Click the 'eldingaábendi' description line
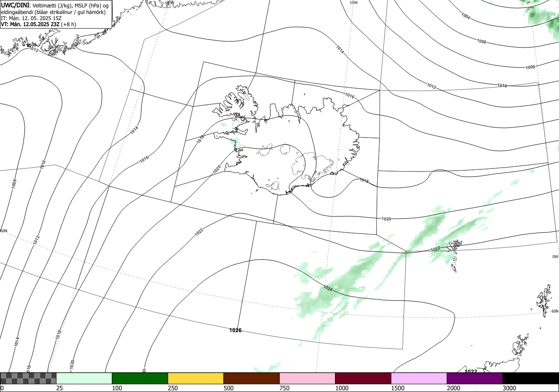The image size is (559, 392). tap(53, 12)
